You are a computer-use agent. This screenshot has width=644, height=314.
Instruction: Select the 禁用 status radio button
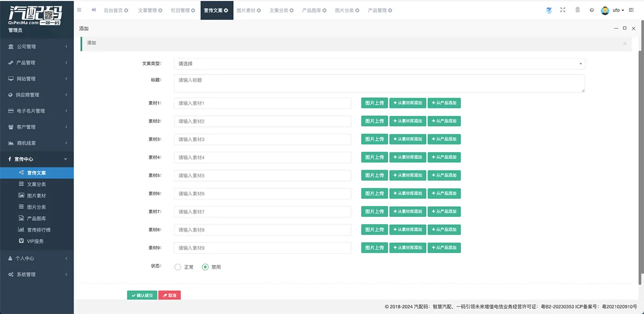[x=206, y=267]
